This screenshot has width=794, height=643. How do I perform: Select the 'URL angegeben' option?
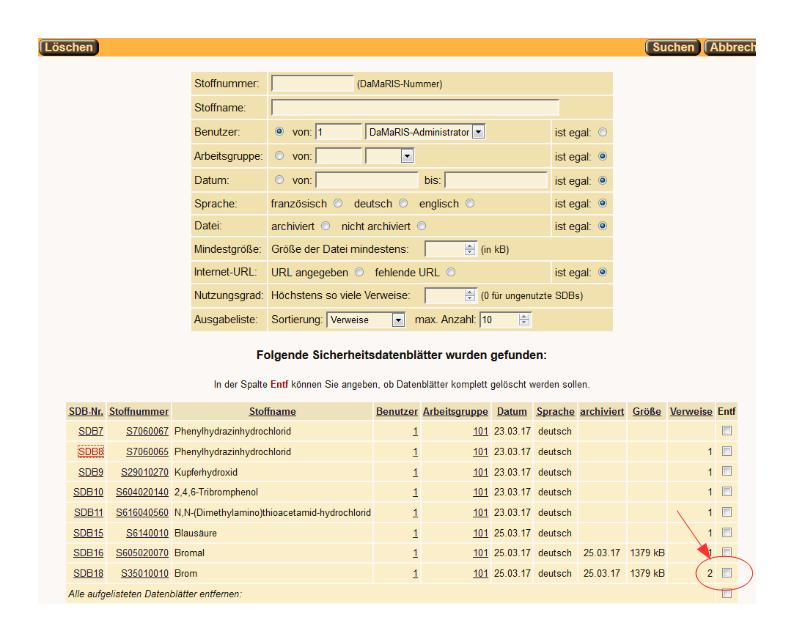(x=359, y=272)
